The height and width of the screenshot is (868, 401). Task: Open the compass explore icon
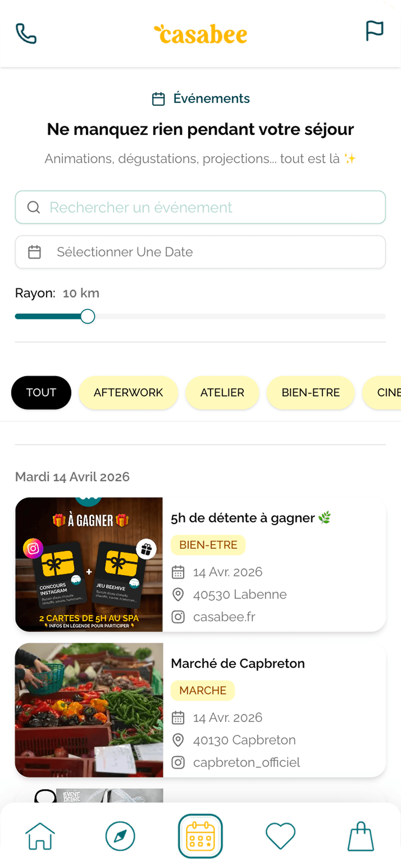point(120,836)
